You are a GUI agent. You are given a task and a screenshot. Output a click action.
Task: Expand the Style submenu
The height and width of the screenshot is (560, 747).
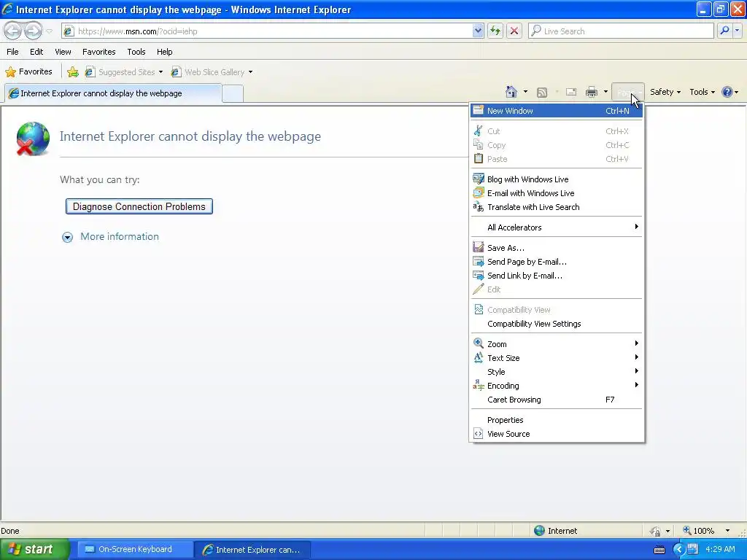pyautogui.click(x=557, y=371)
